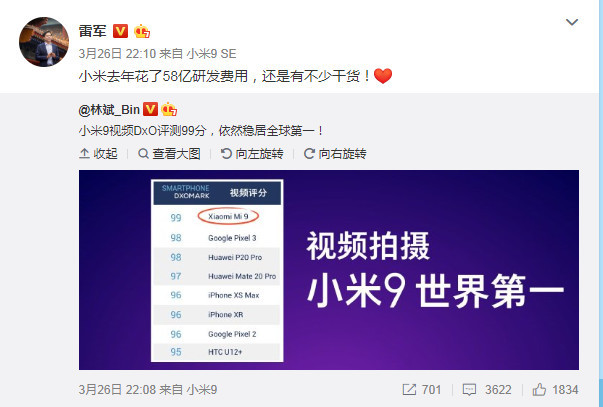Image resolution: width=603 pixels, height=407 pixels.
Task: Visit the @林斌_Bin profile link
Action: tap(109, 110)
